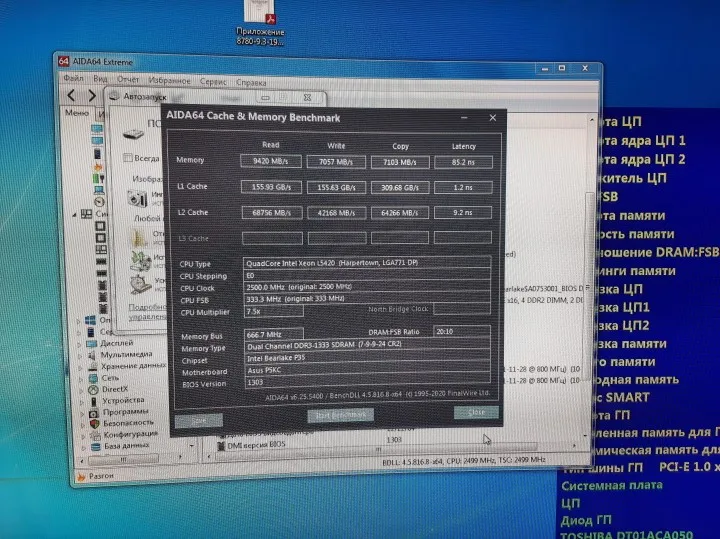
Task: Click the Close button in benchmark dialog
Action: 476,412
